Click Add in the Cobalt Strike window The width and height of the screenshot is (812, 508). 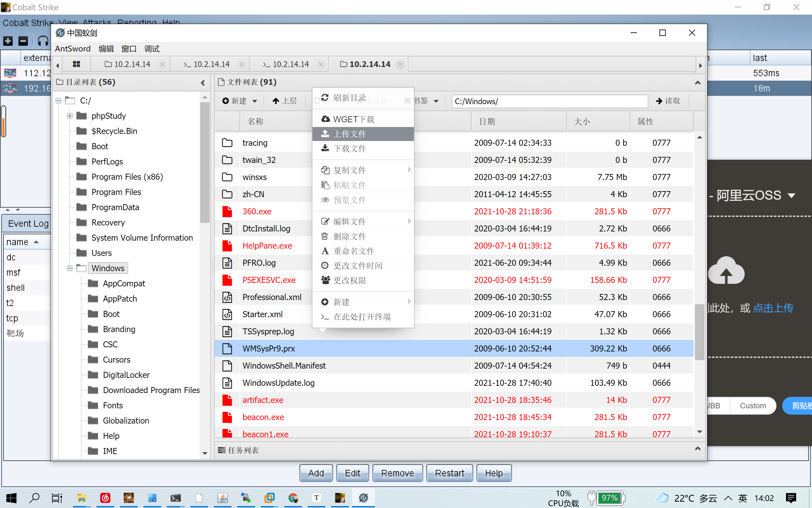tap(316, 473)
